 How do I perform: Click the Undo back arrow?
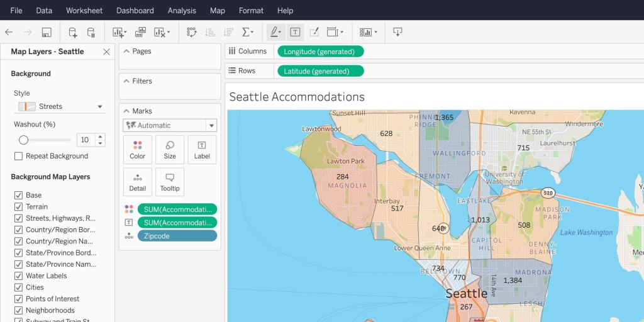point(9,32)
